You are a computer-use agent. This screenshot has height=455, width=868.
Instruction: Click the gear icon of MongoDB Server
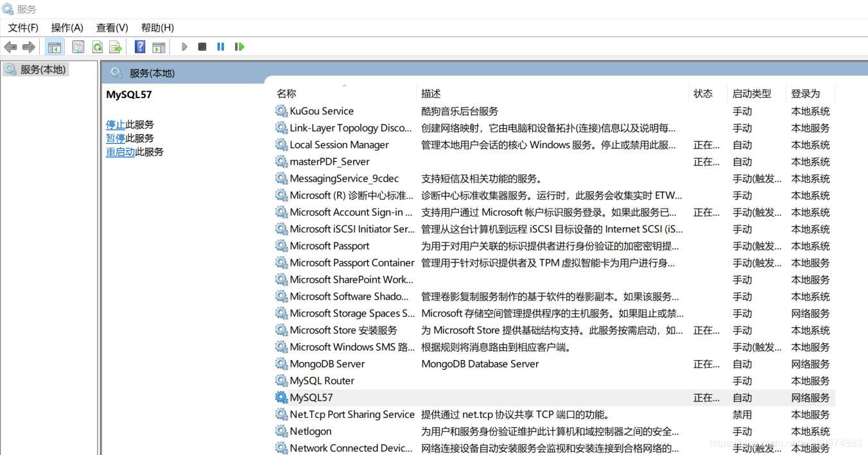281,364
